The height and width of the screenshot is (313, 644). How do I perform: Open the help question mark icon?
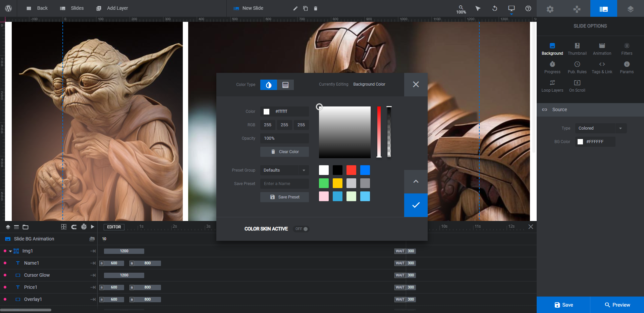pyautogui.click(x=528, y=8)
